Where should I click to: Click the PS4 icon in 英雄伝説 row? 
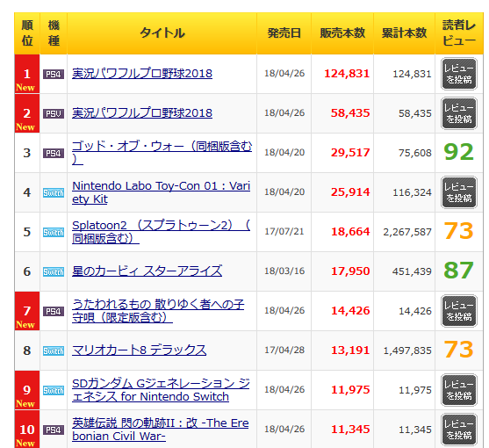pyautogui.click(x=54, y=430)
